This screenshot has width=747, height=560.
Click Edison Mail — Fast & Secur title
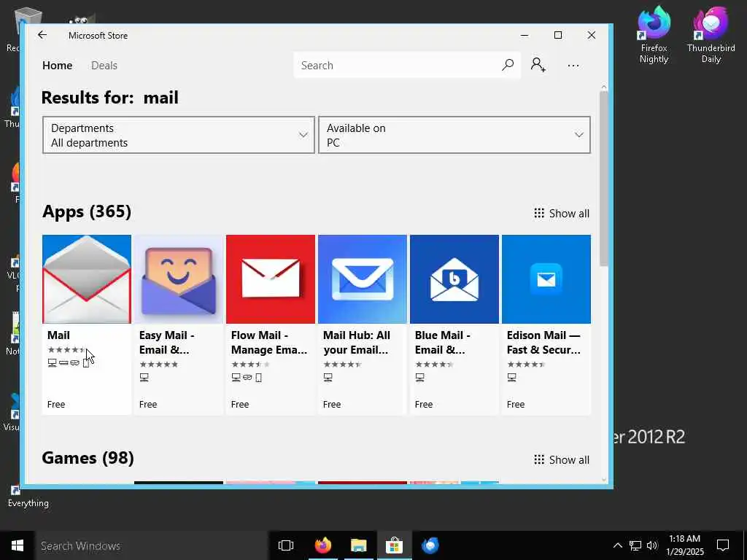click(x=543, y=343)
